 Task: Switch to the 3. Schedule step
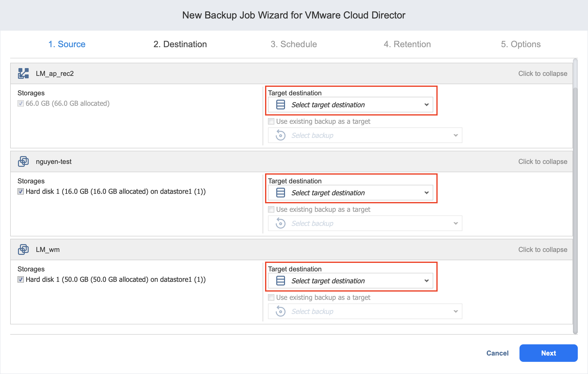point(294,44)
